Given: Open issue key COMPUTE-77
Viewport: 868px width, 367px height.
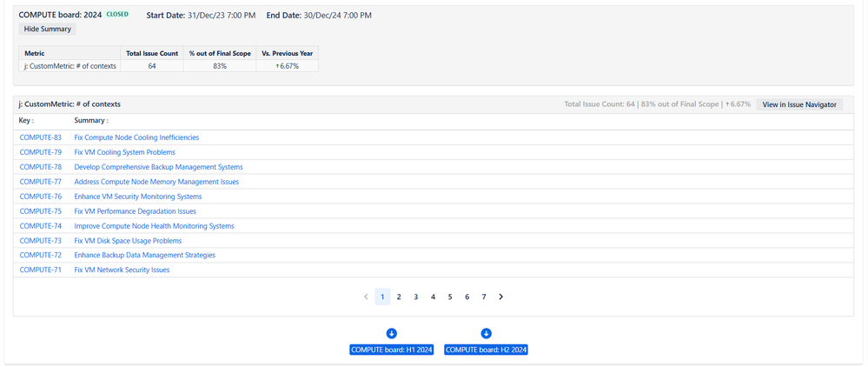Looking at the screenshot, I should 41,182.
